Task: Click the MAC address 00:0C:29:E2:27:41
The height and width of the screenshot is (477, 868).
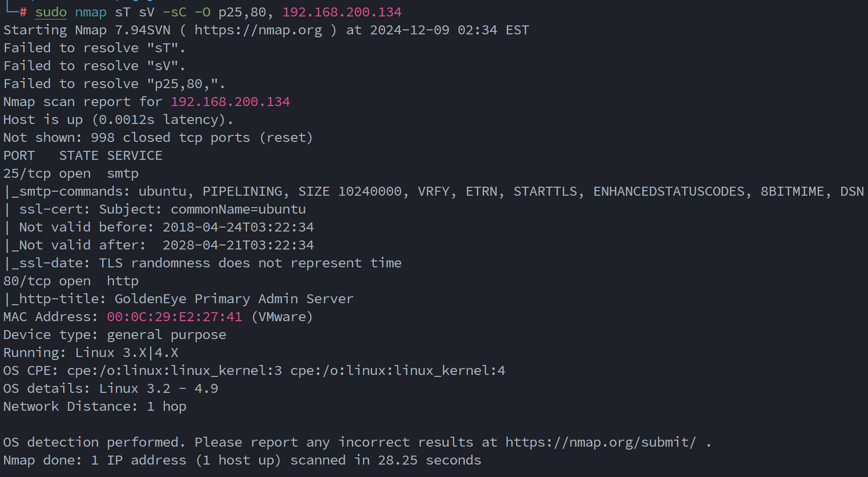Action: 174,317
